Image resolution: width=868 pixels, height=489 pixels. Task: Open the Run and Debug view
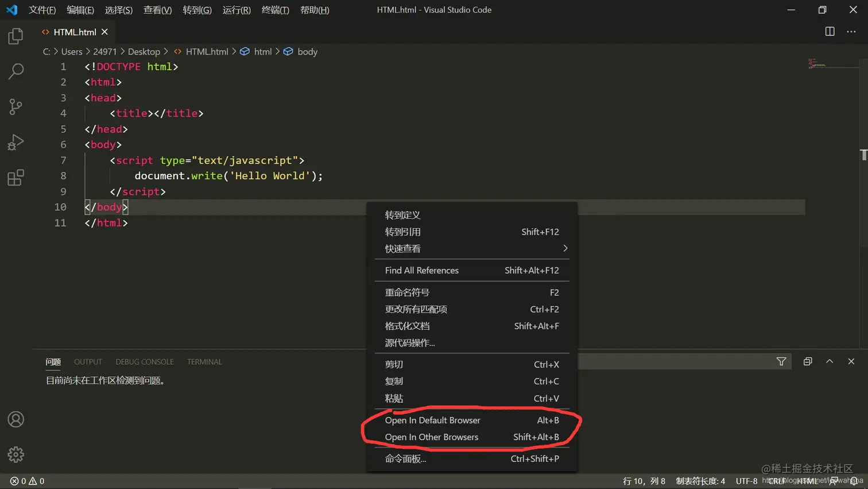[x=15, y=142]
